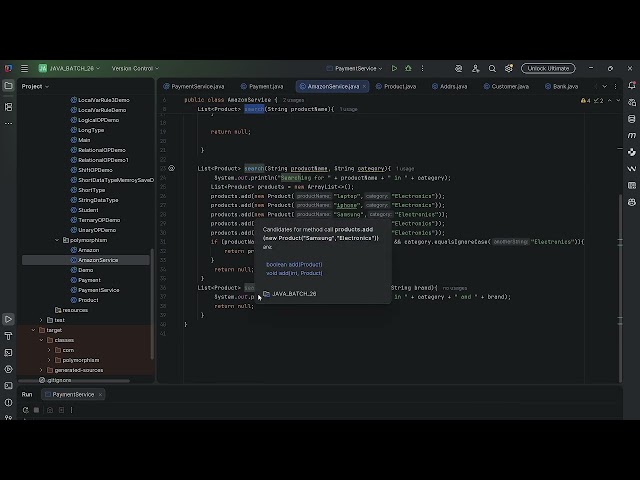Viewport: 640px width, 480px height.
Task: Click the Search Everywhere magnifier
Action: tap(492, 69)
